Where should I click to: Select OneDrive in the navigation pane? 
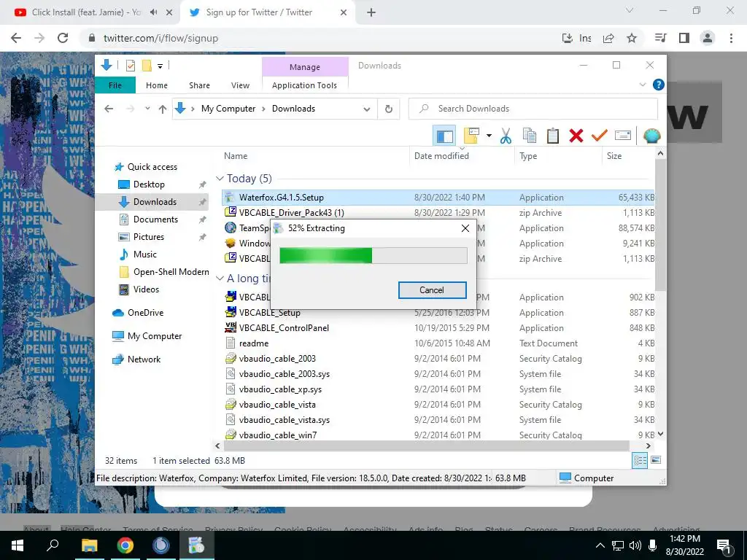click(145, 313)
